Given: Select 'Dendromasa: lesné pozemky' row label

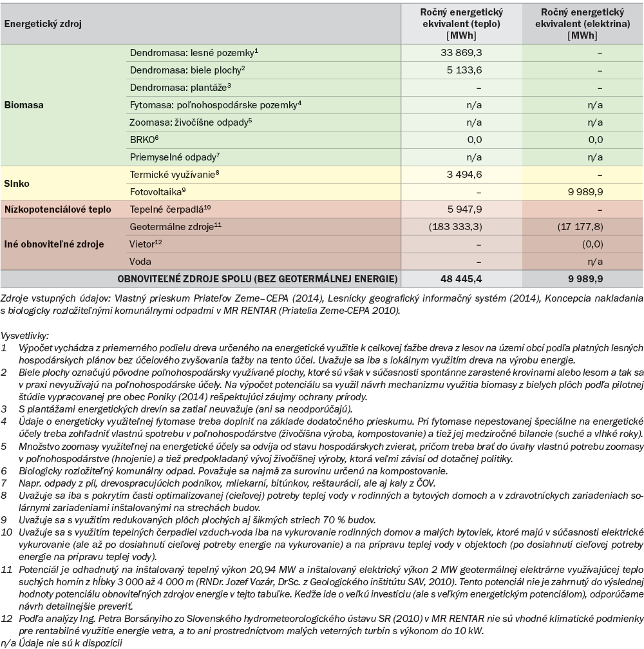Looking at the screenshot, I should (x=194, y=53).
